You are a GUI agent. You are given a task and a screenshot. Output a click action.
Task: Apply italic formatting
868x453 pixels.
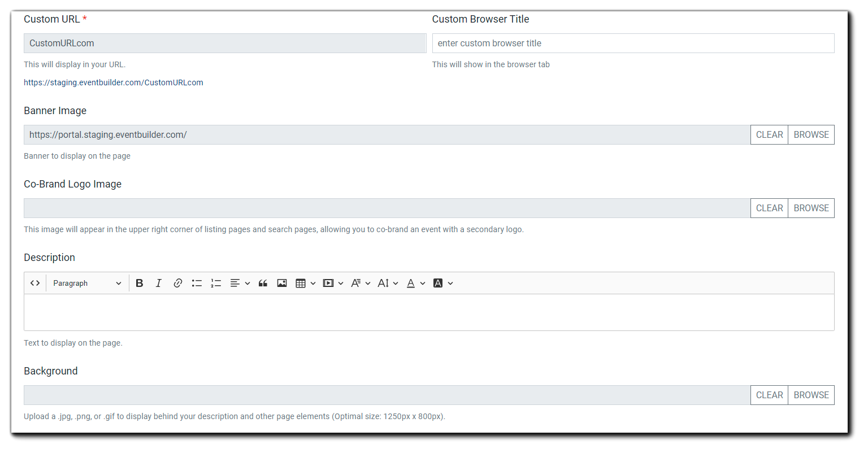[x=159, y=283]
